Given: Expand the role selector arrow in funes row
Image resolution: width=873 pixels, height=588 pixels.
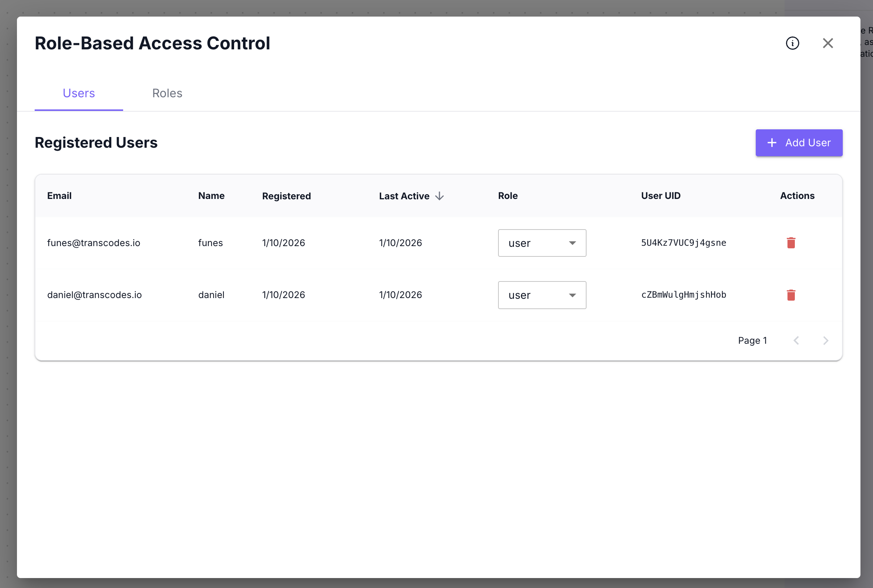Looking at the screenshot, I should (572, 243).
